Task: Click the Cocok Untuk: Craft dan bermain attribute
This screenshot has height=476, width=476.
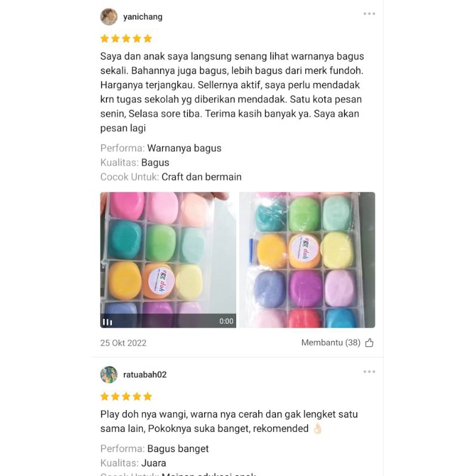Action: (171, 177)
